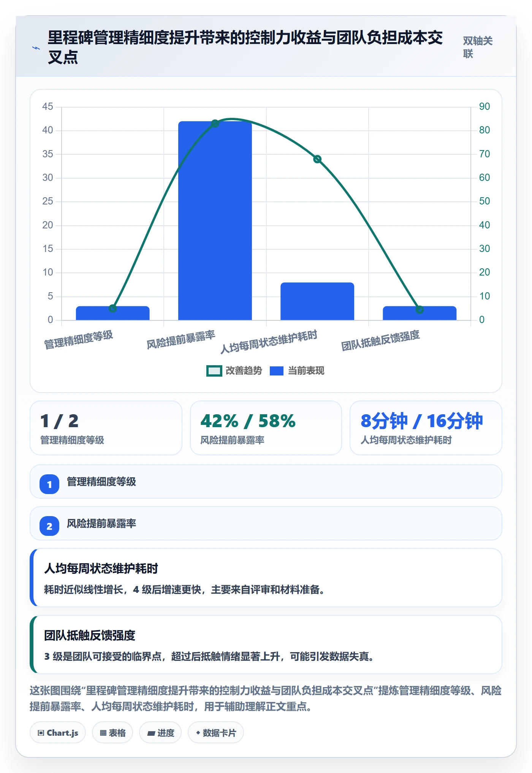Image resolution: width=532 pixels, height=773 pixels.
Task: Click the diamond icon in 数据卡片 tag
Action: pyautogui.click(x=198, y=733)
